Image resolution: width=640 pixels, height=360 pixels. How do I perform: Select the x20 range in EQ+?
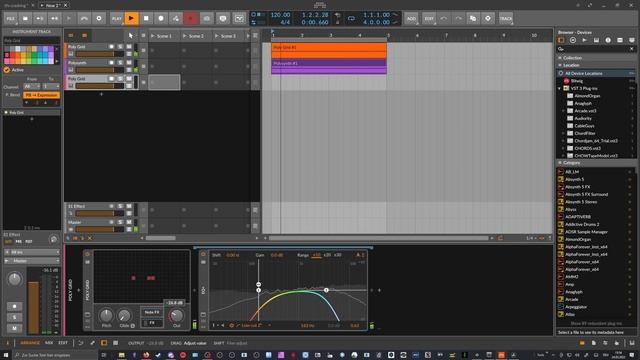click(x=327, y=255)
